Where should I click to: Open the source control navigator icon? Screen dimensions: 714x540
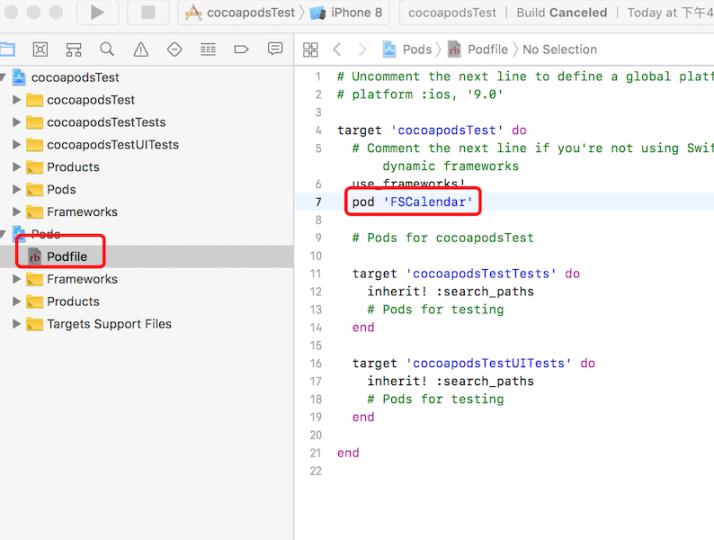coord(41,49)
